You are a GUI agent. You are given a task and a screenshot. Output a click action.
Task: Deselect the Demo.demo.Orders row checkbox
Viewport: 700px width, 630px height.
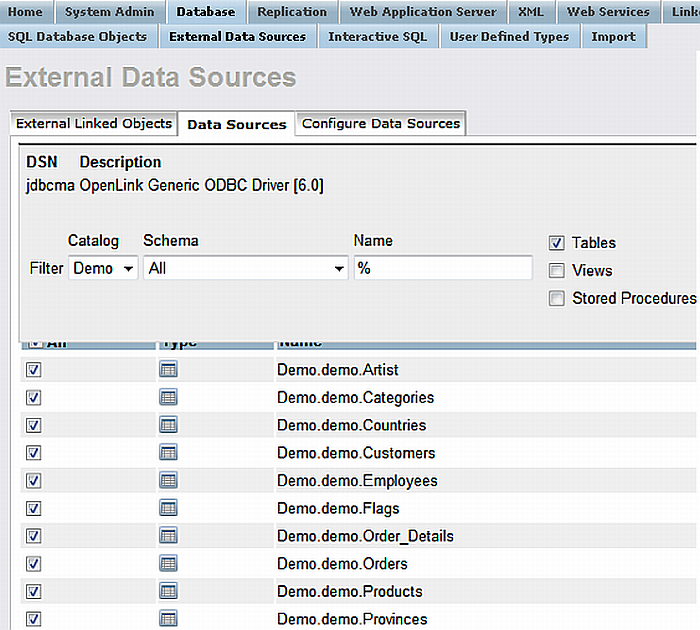point(33,563)
